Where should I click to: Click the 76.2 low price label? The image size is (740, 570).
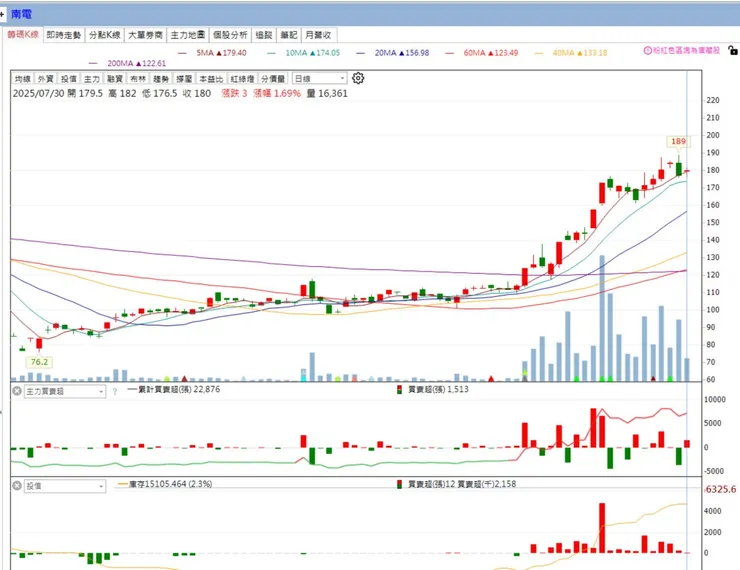point(39,362)
